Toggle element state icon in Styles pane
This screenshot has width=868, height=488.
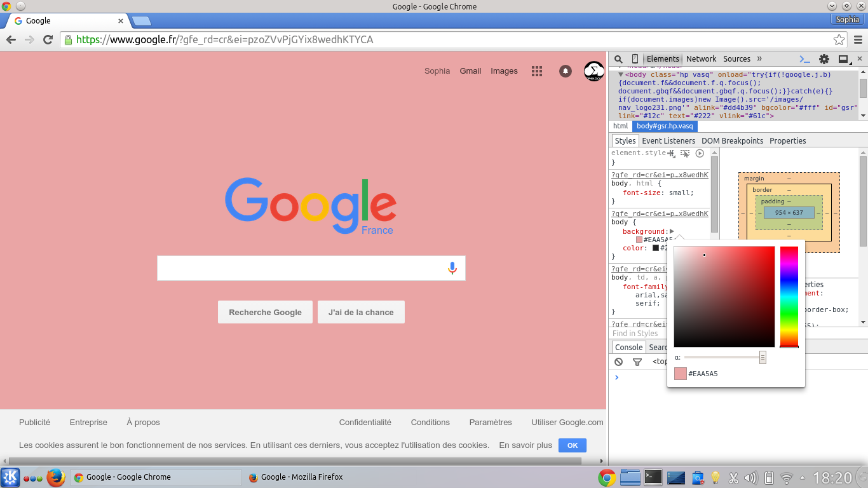click(685, 153)
